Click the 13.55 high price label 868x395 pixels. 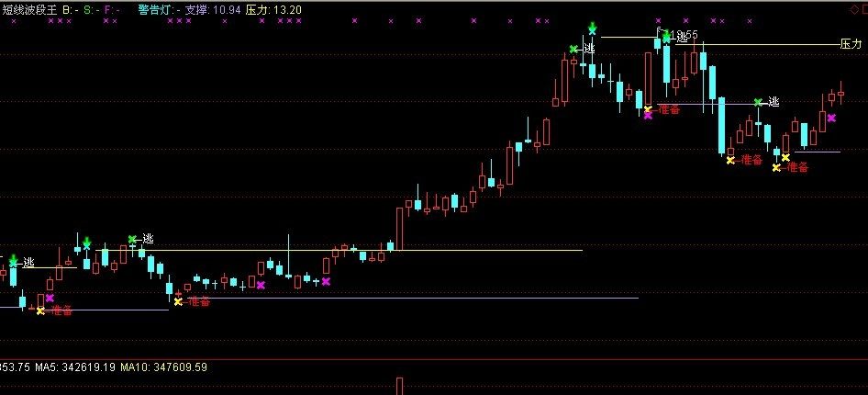(684, 35)
